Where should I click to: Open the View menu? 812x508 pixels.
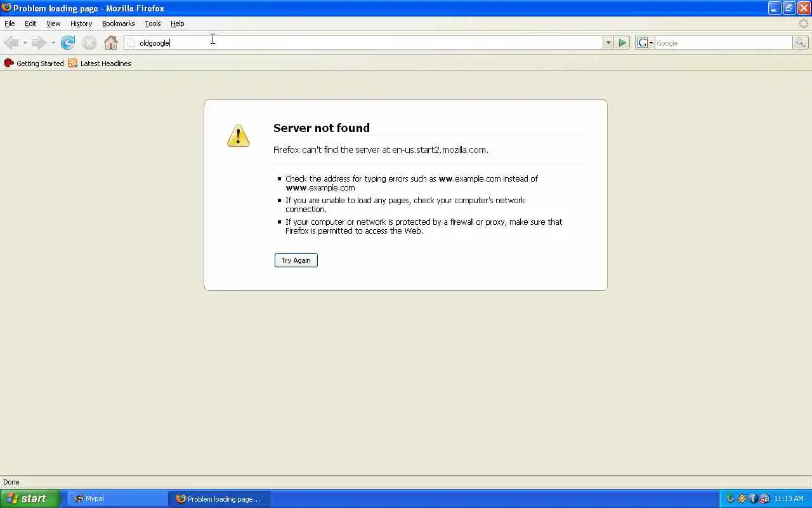click(x=53, y=23)
